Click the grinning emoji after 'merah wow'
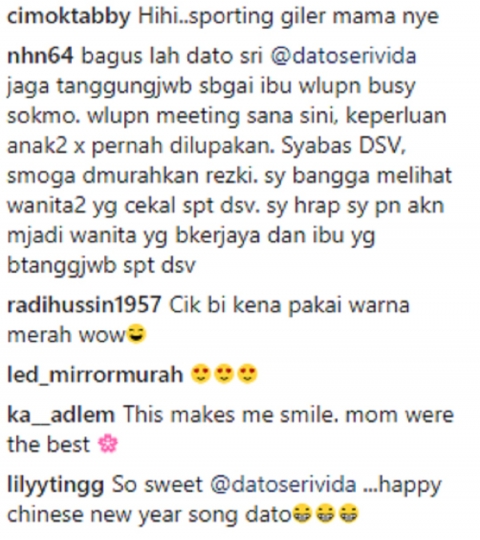The height and width of the screenshot is (540, 480). (137, 334)
